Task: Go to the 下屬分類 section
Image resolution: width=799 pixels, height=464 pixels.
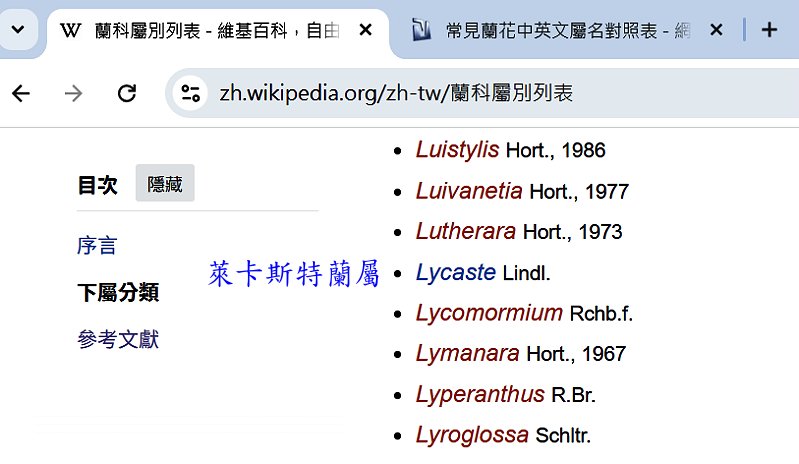Action: point(118,293)
